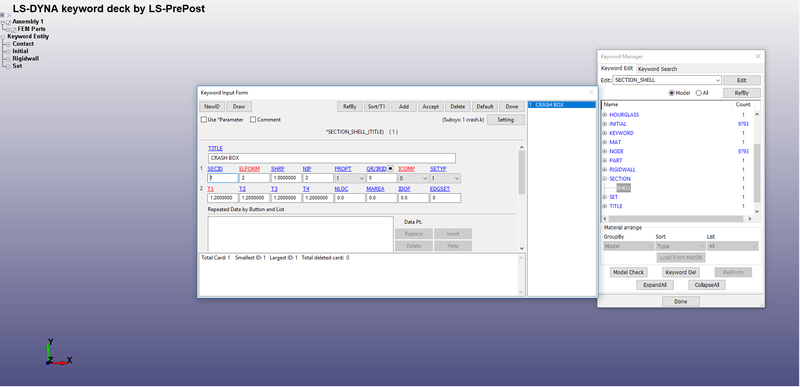Click the Keyword Manager horizontal scrollbar
Viewport: 800px width, 387px height.
(677, 219)
